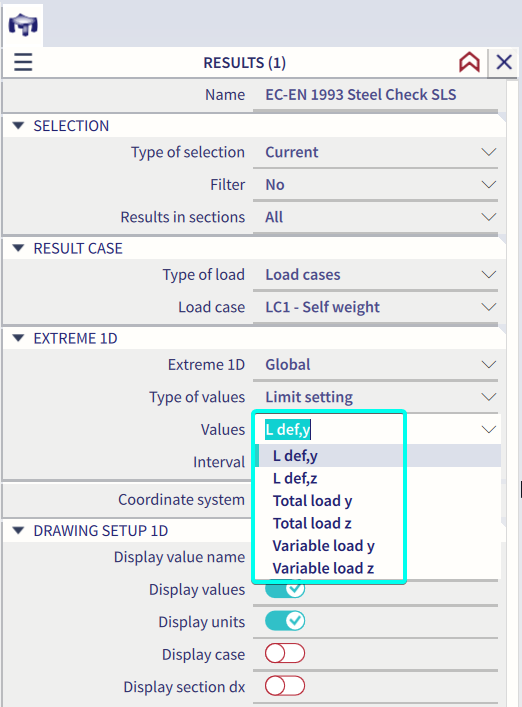Open the Type of selection dropdown

375,152
